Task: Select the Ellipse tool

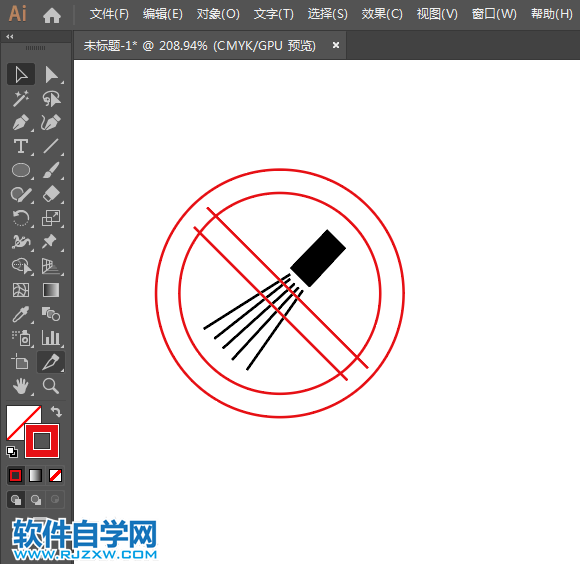Action: 21,170
